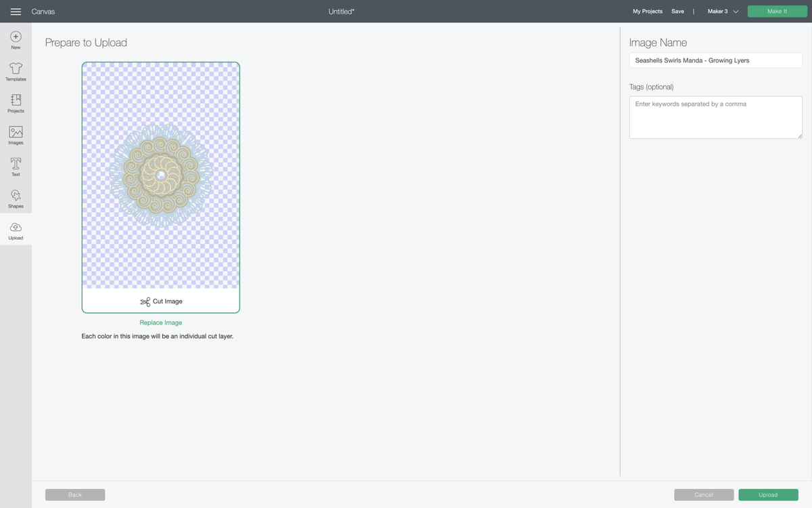Open the Templates t-shirt icon
The height and width of the screenshot is (508, 812).
[x=16, y=68]
